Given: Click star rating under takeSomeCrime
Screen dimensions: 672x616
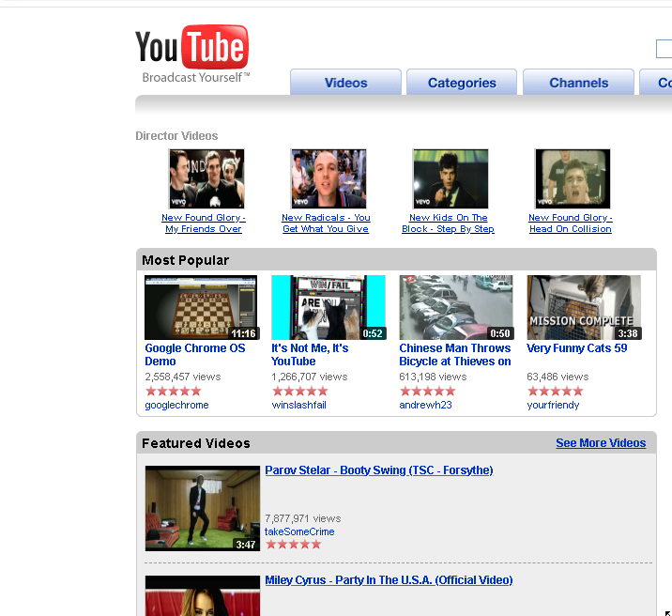Looking at the screenshot, I should [x=294, y=545].
